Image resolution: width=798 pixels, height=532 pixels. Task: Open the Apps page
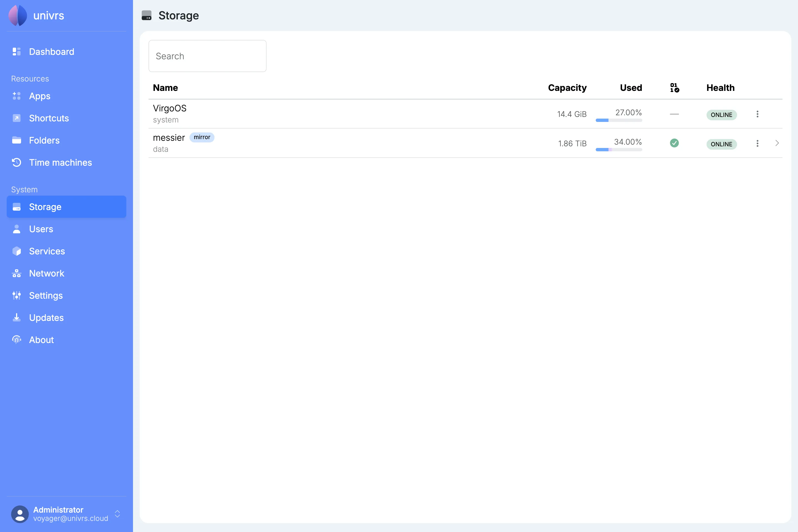[x=66, y=96]
